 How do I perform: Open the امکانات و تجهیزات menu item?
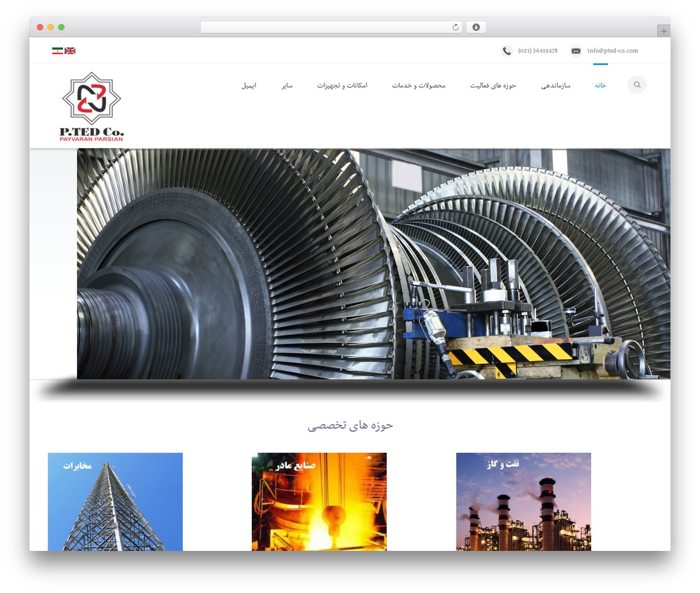click(x=342, y=85)
